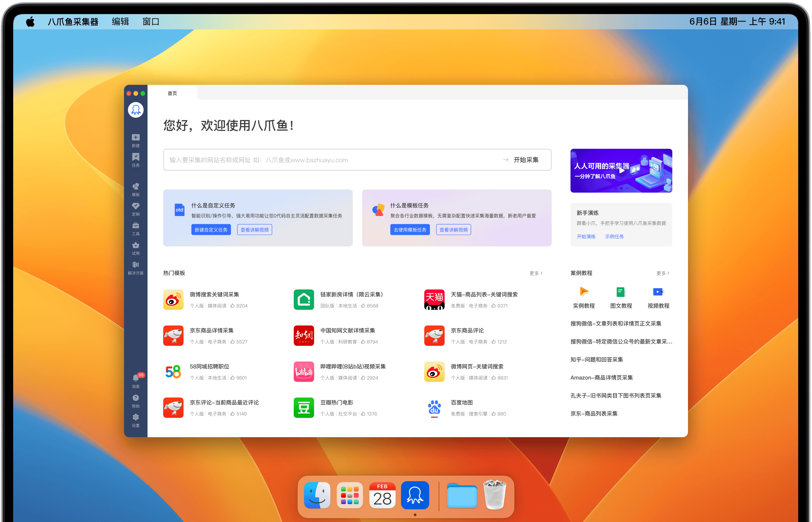Open the Apple menu
The height and width of the screenshot is (522, 812).
(30, 22)
